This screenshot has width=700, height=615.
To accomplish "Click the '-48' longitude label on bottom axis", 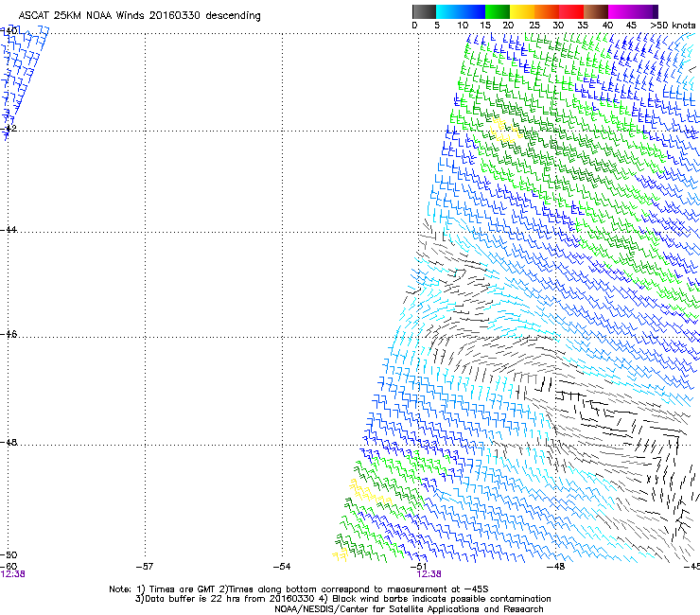I will [556, 567].
